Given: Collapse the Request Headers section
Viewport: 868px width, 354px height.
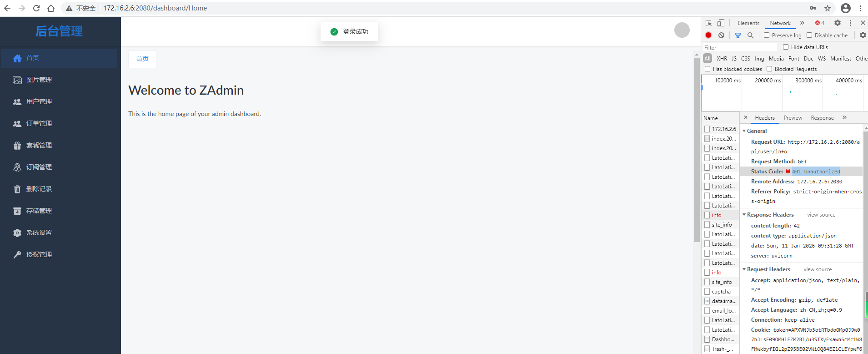Looking at the screenshot, I should (744, 269).
